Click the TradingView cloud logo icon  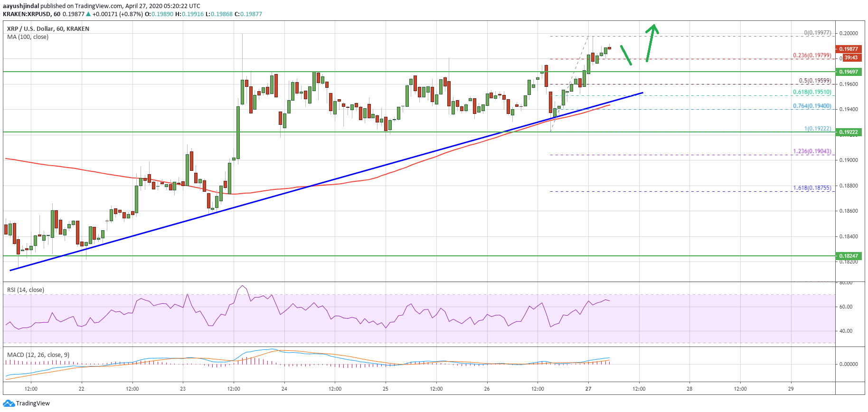pyautogui.click(x=9, y=403)
